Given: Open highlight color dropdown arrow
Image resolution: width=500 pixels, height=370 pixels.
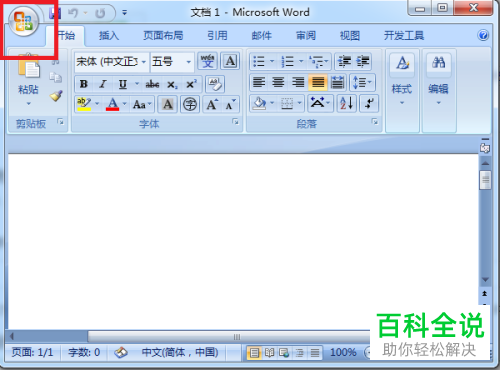Looking at the screenshot, I should pos(97,104).
